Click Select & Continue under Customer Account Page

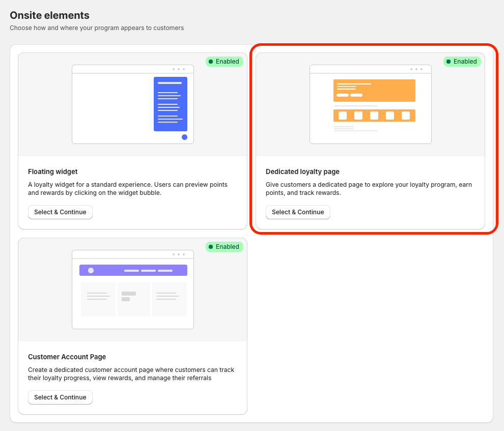click(60, 397)
